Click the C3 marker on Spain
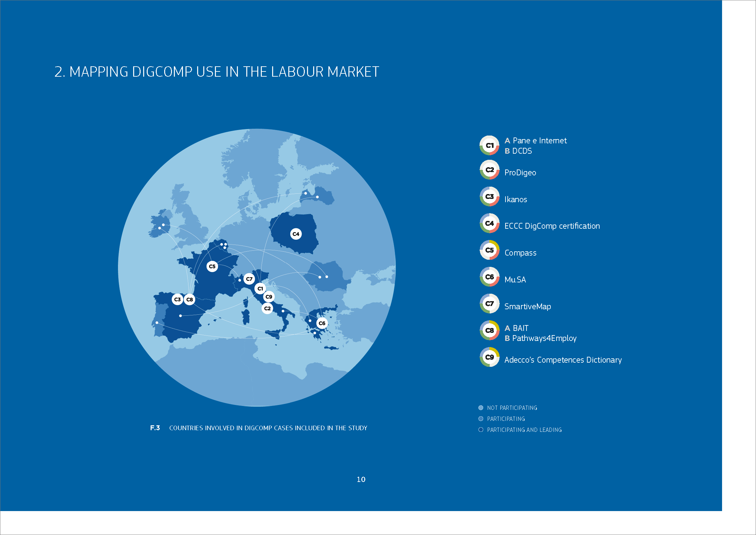Image resolution: width=756 pixels, height=535 pixels. coord(177,300)
